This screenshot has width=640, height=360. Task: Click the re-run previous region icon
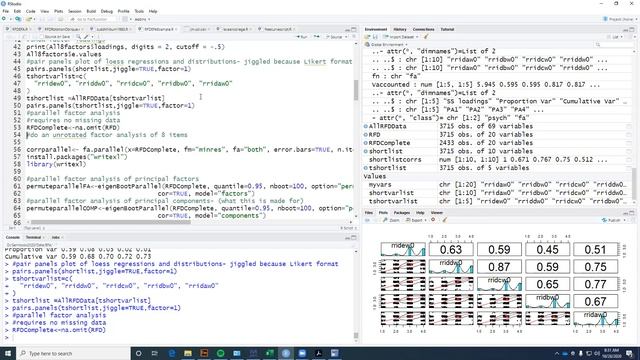click(317, 37)
